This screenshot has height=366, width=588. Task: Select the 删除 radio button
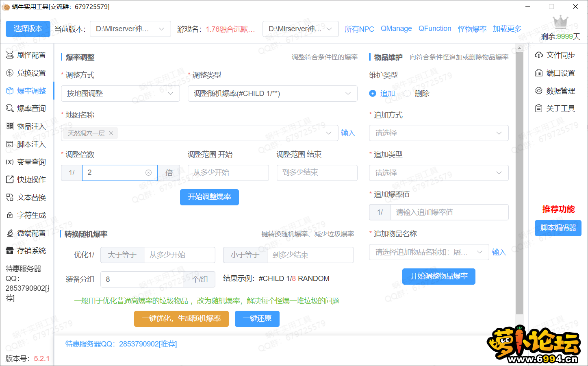407,93
